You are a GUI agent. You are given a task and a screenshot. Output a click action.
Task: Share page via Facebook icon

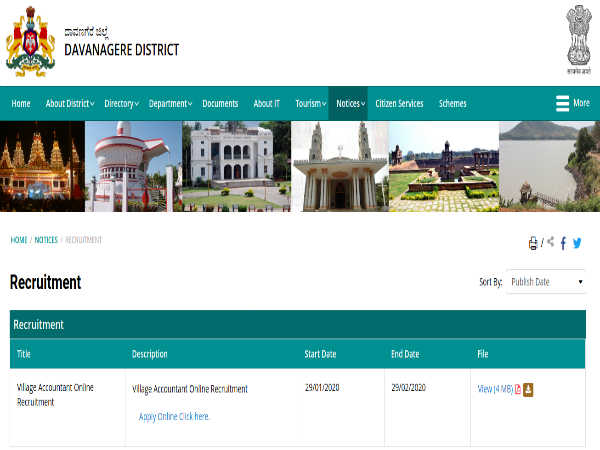[x=563, y=243]
